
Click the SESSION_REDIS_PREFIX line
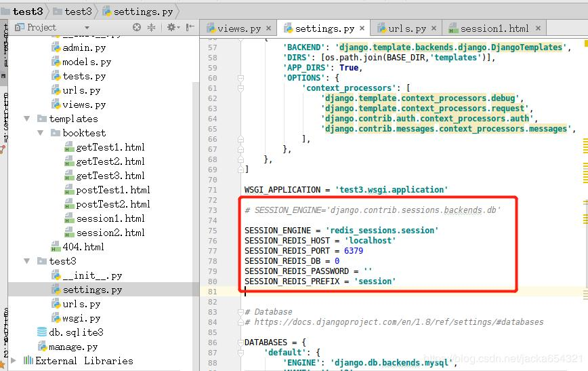coord(320,281)
